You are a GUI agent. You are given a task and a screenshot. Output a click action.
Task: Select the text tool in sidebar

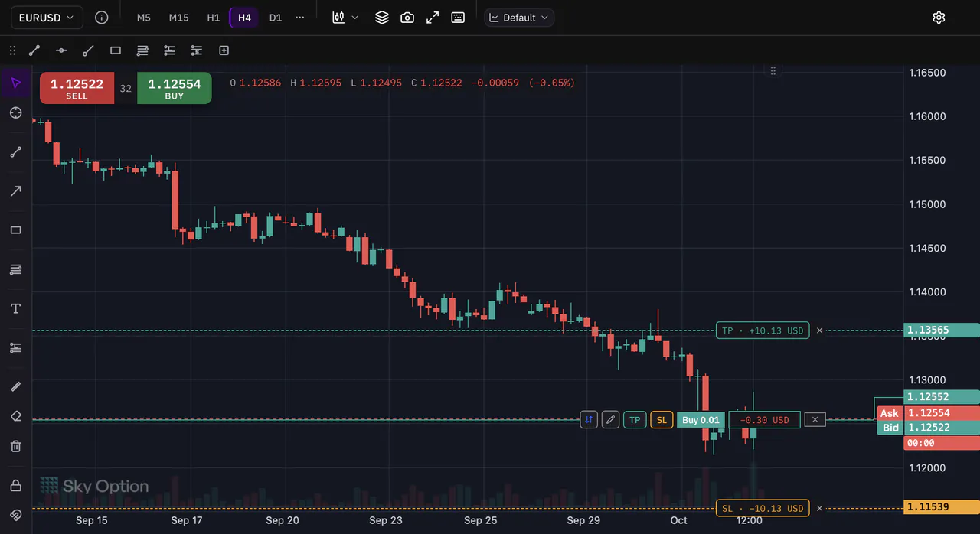click(x=16, y=308)
